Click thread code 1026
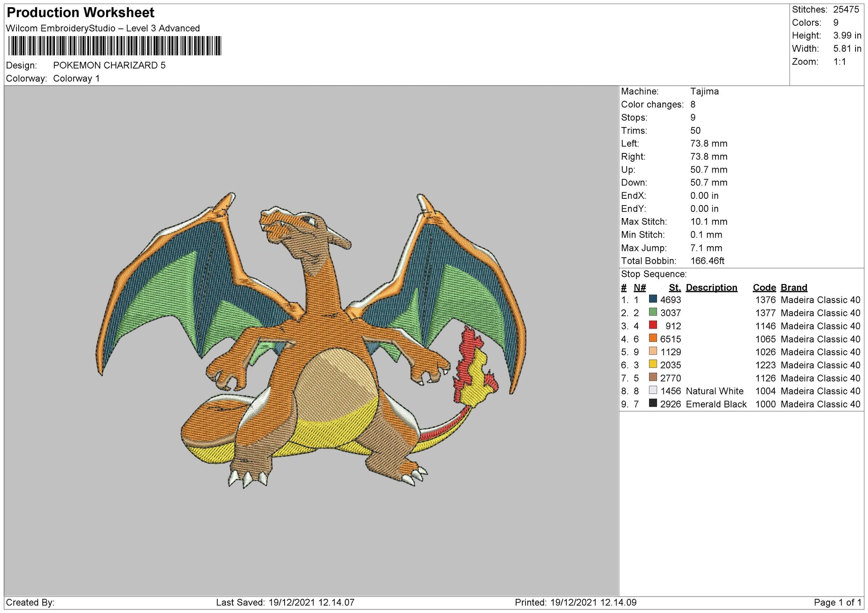868x613 pixels. pyautogui.click(x=765, y=352)
